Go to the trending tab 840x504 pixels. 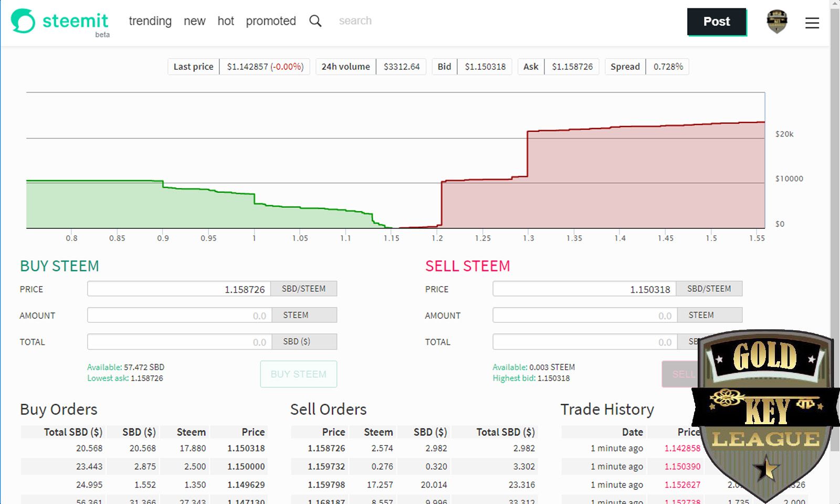click(150, 21)
